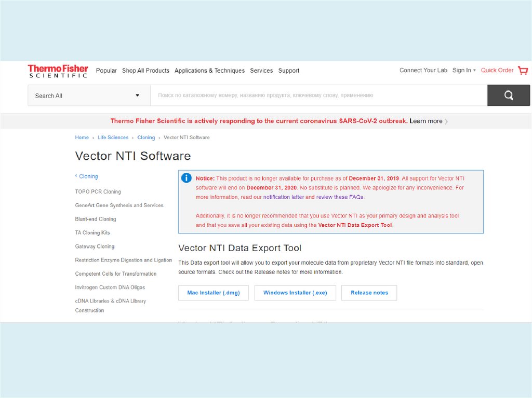The height and width of the screenshot is (398, 532).
Task: Click Vector NTI Software breadcrumb text
Action: click(187, 138)
